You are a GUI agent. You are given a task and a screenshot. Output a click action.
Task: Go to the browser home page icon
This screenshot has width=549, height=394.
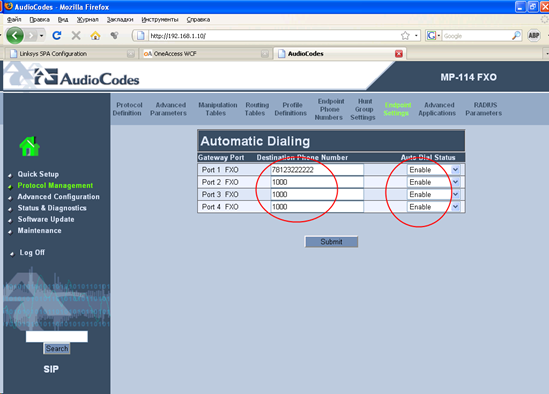pyautogui.click(x=95, y=35)
